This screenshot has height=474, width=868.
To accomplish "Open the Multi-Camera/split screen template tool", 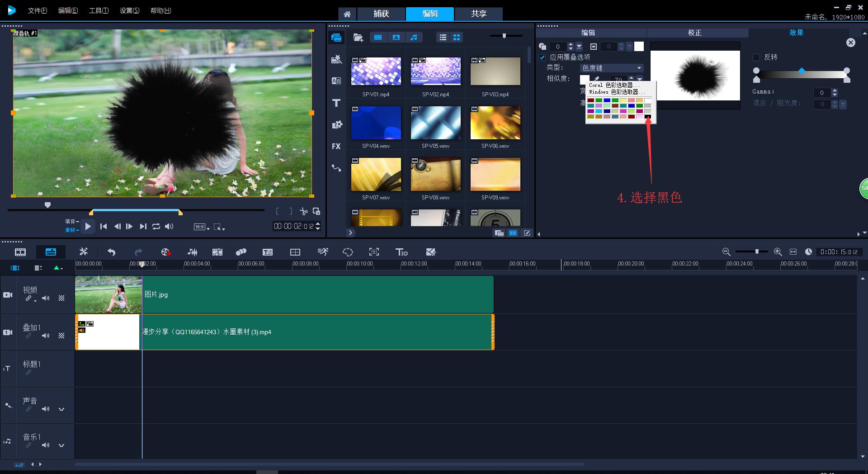I will (295, 252).
